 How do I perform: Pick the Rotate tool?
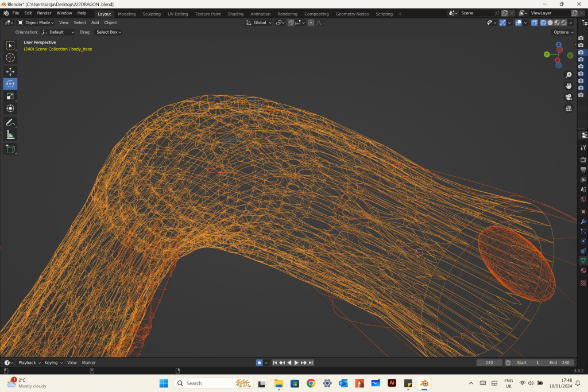[x=10, y=84]
